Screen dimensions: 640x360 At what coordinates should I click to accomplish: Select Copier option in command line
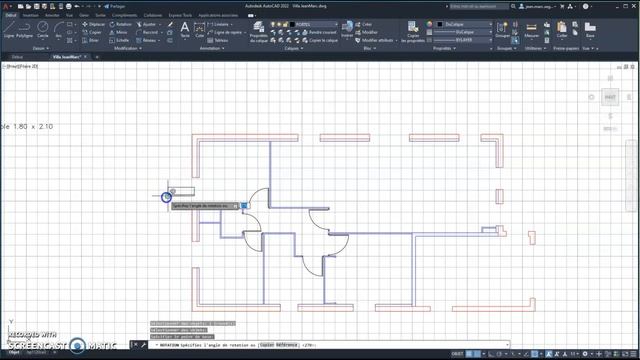pyautogui.click(x=267, y=345)
